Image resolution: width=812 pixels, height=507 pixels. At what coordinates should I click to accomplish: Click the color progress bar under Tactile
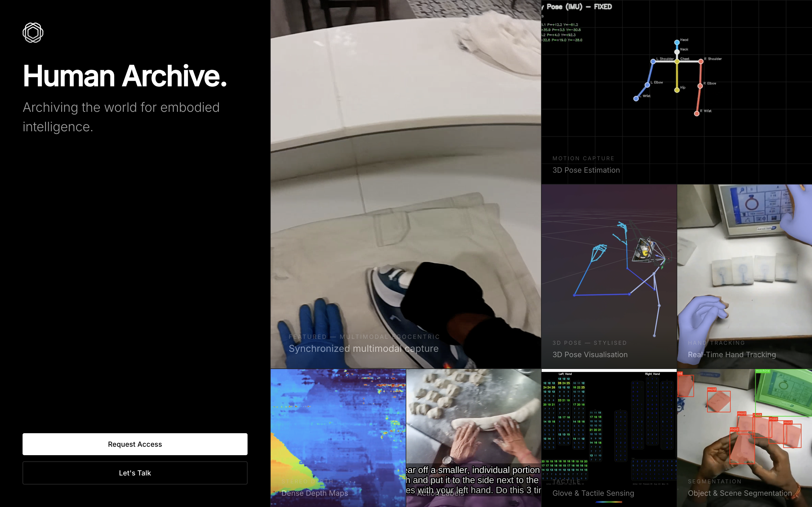pyautogui.click(x=609, y=502)
